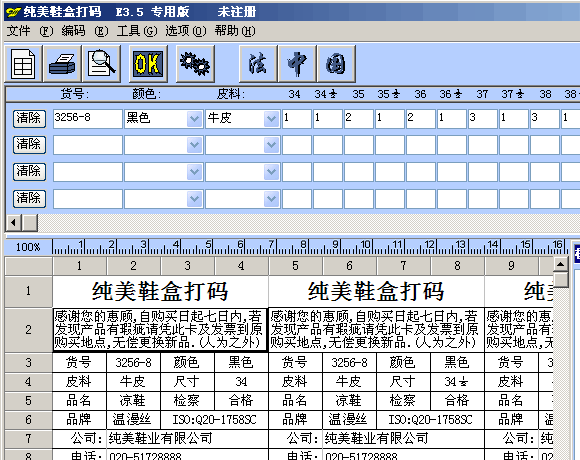Expand fourth row 颜色 dropdown arrow
Image resolution: width=580 pixels, height=460 pixels.
(x=195, y=199)
